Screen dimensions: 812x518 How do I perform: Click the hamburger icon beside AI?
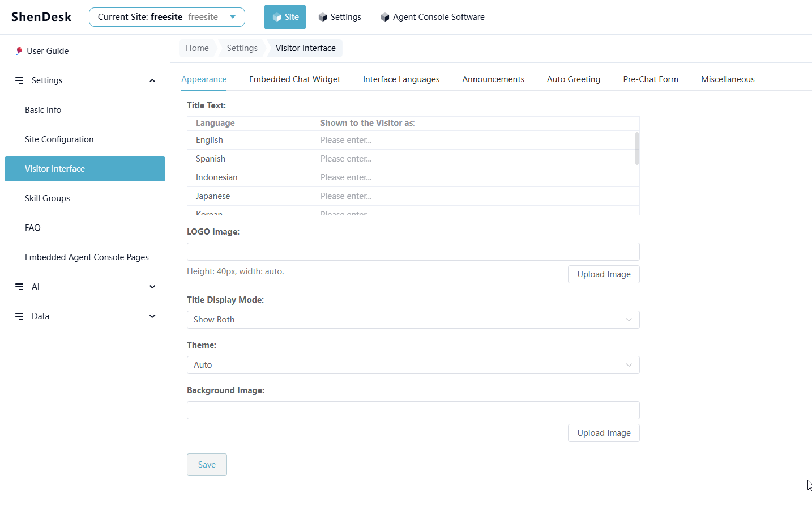19,287
